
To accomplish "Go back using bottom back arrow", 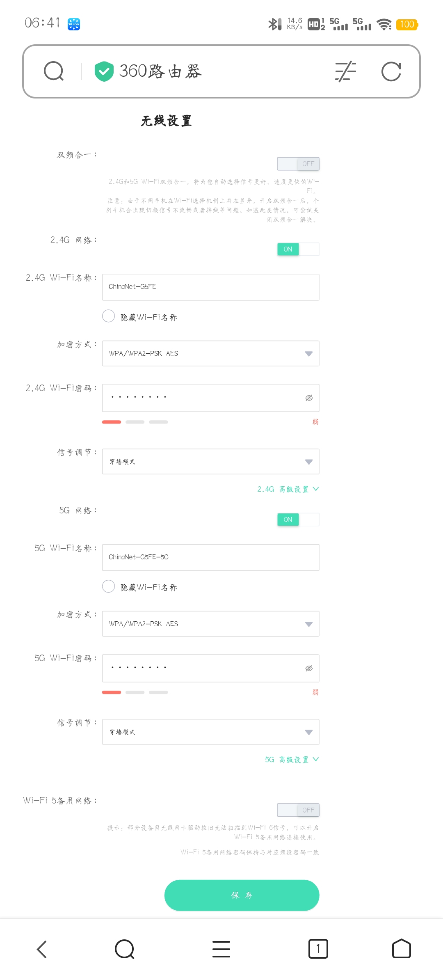I will 42,949.
